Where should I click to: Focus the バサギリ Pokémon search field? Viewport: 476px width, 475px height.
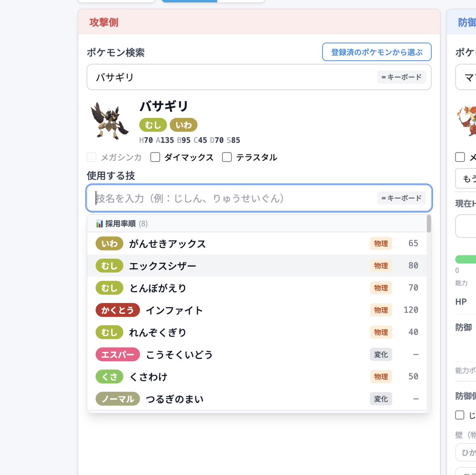coord(259,77)
